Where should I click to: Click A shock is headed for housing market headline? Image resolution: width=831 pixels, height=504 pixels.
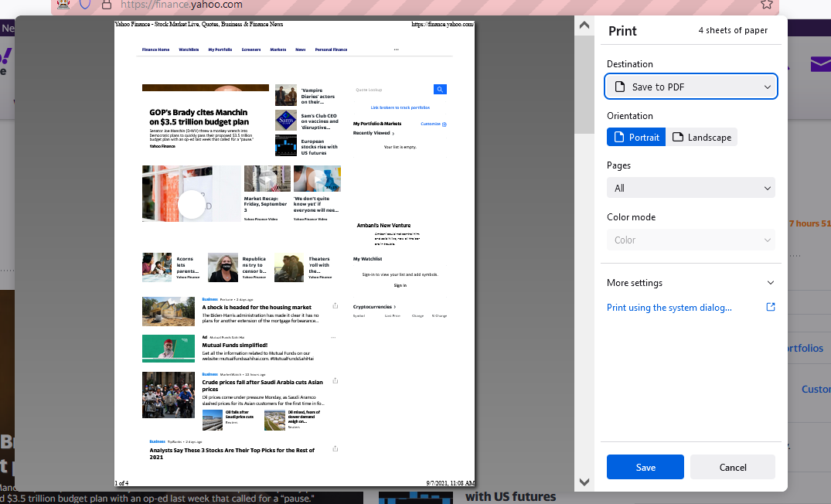coord(257,308)
